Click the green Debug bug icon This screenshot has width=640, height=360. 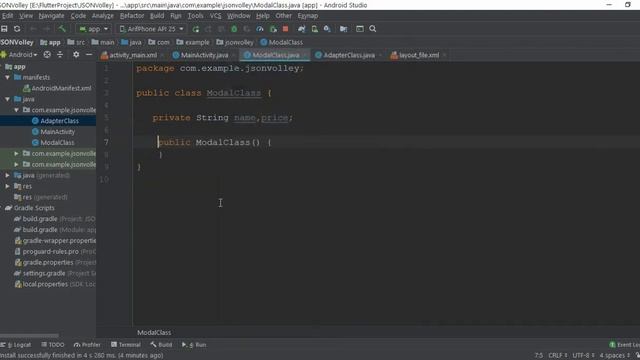tap(234, 29)
